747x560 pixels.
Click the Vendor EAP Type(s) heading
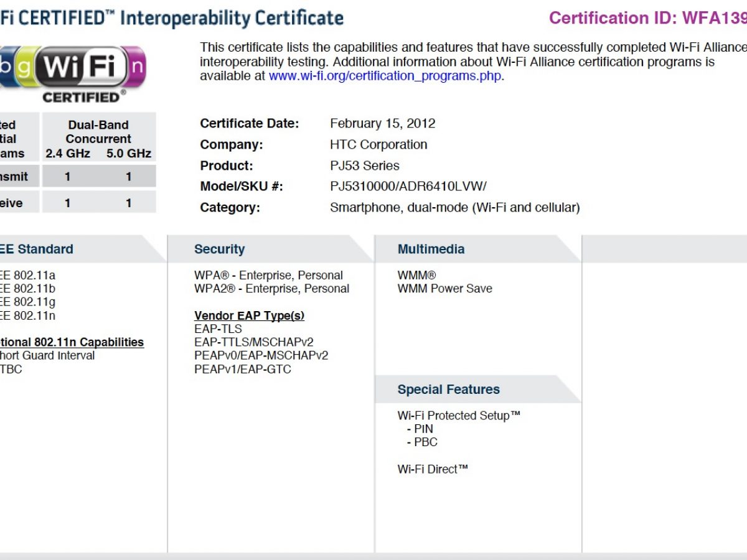coord(249,315)
